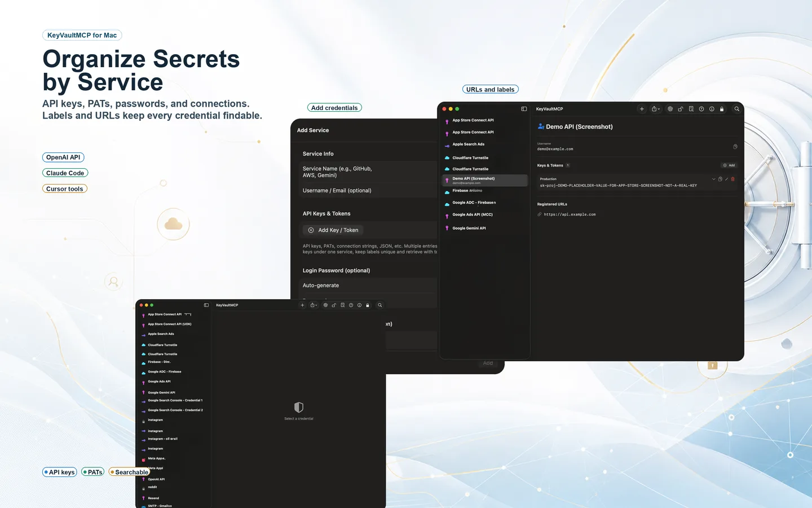This screenshot has width=812, height=508.
Task: Open https://api.example.com registered URL
Action: [570, 214]
